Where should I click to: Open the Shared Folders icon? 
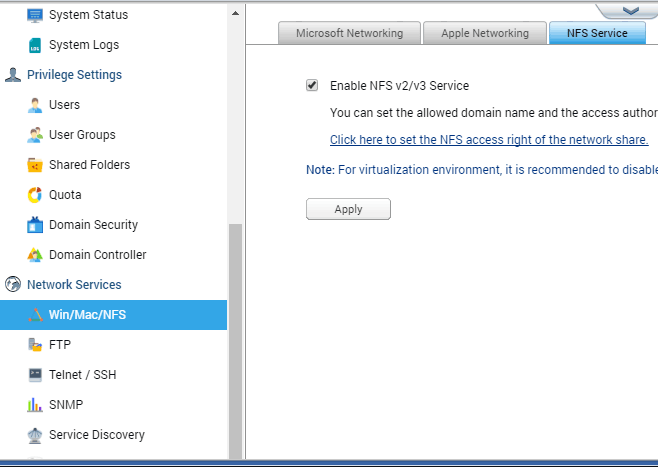click(35, 165)
